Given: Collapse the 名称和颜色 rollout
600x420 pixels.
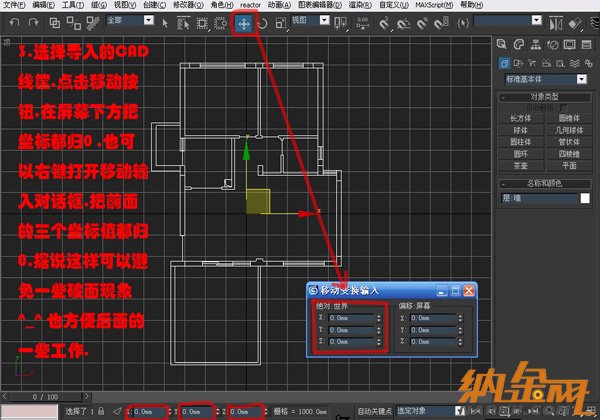Looking at the screenshot, I should (x=544, y=184).
